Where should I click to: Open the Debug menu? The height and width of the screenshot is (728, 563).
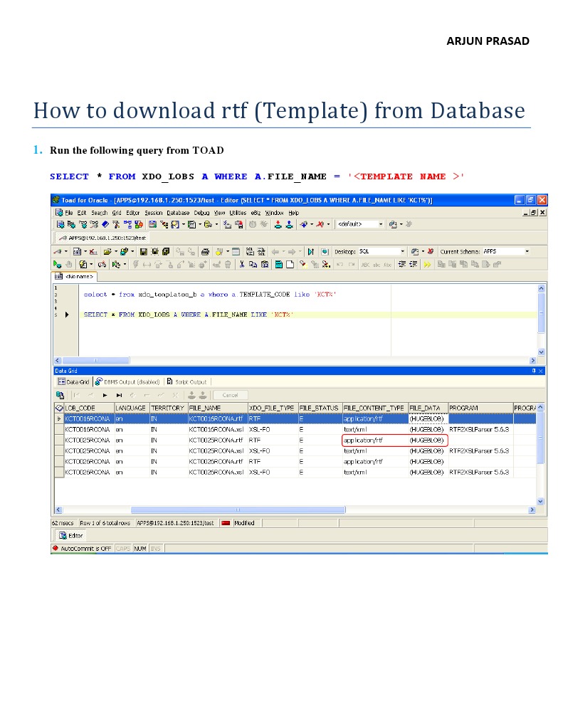(201, 213)
